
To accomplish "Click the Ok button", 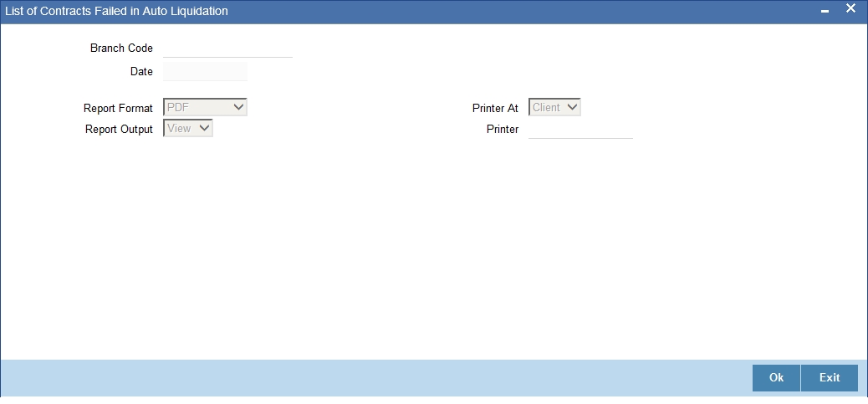I will point(776,377).
